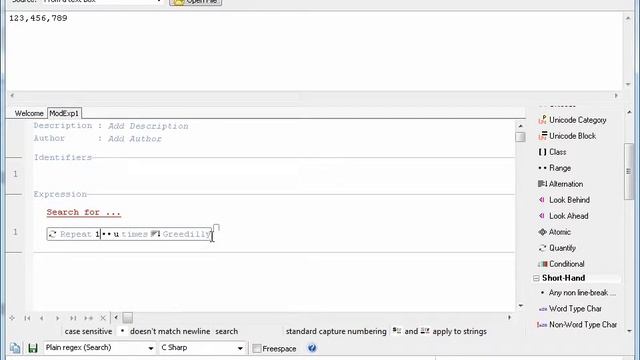
Task: Select Non-Word Type Char shorthand icon
Action: (x=542, y=325)
